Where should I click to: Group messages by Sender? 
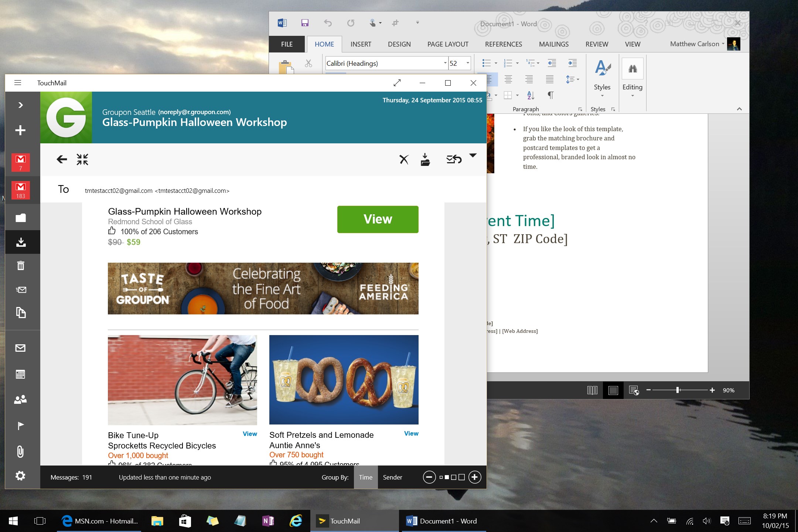[392, 477]
